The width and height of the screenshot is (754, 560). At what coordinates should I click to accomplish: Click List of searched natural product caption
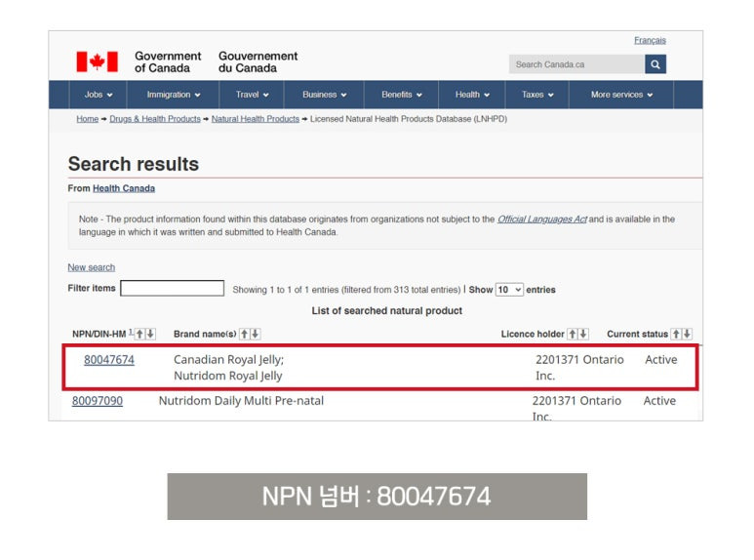click(x=386, y=311)
